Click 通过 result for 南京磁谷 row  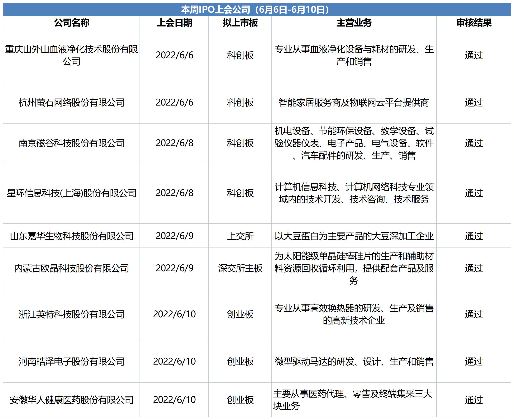[474, 143]
